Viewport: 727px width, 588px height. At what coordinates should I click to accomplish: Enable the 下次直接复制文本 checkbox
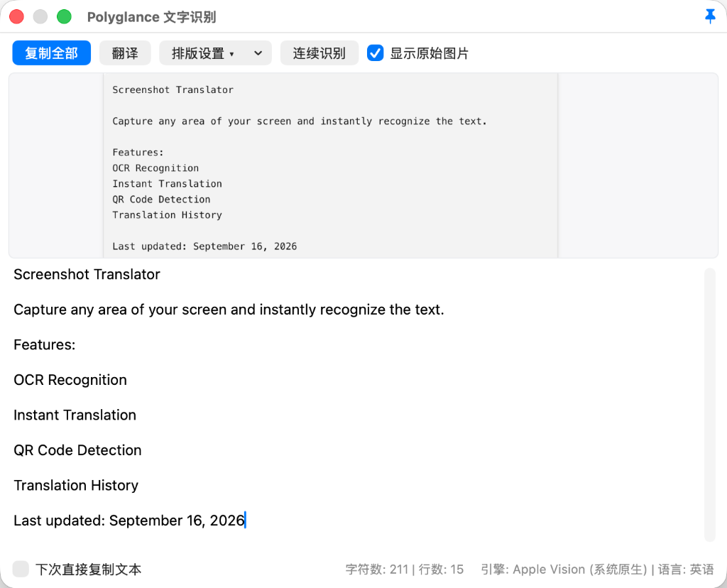pyautogui.click(x=21, y=569)
